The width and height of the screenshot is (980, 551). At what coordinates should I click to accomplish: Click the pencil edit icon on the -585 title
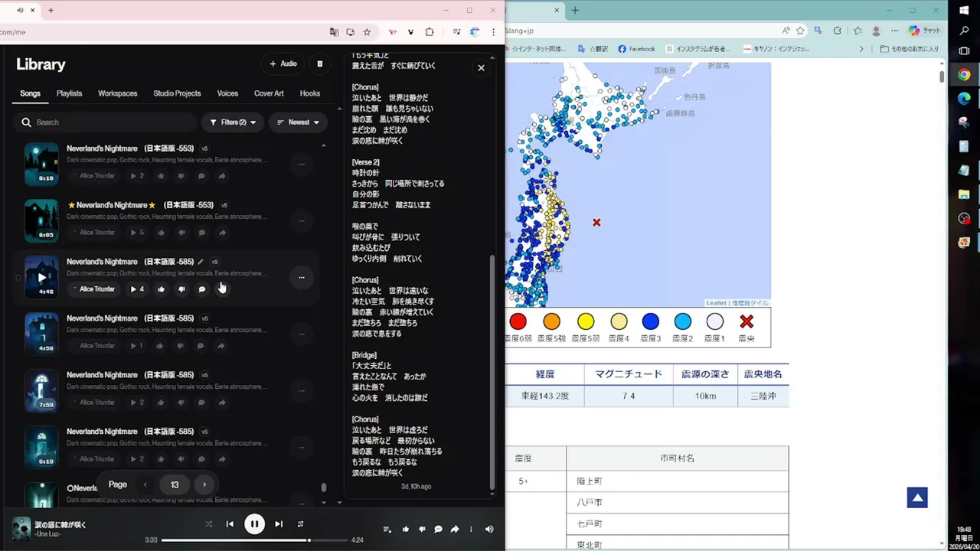201,262
